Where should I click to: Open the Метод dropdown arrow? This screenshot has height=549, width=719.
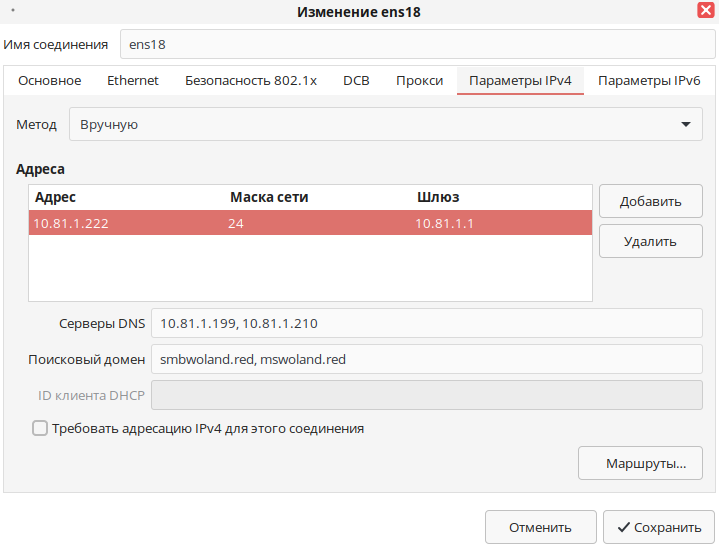686,124
